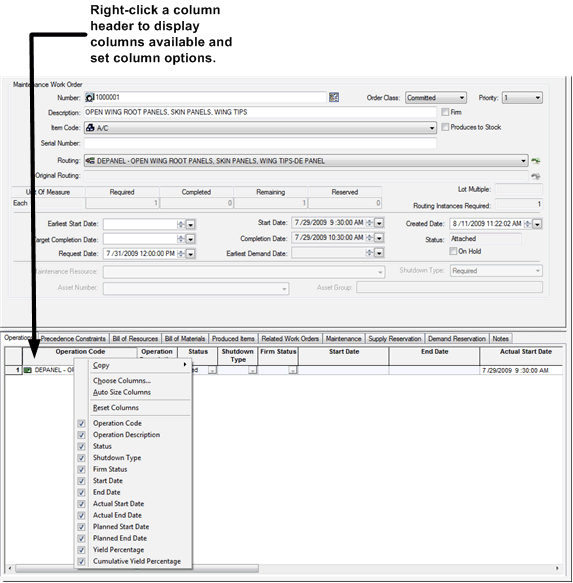Open the Demand Reservation tab

457,339
